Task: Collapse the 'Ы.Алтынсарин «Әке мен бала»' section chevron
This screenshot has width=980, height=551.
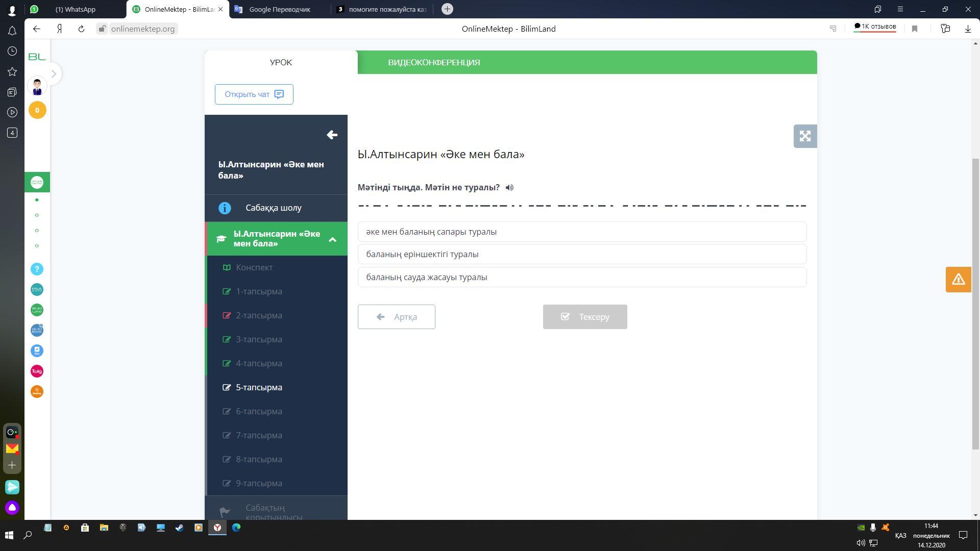Action: [x=332, y=239]
